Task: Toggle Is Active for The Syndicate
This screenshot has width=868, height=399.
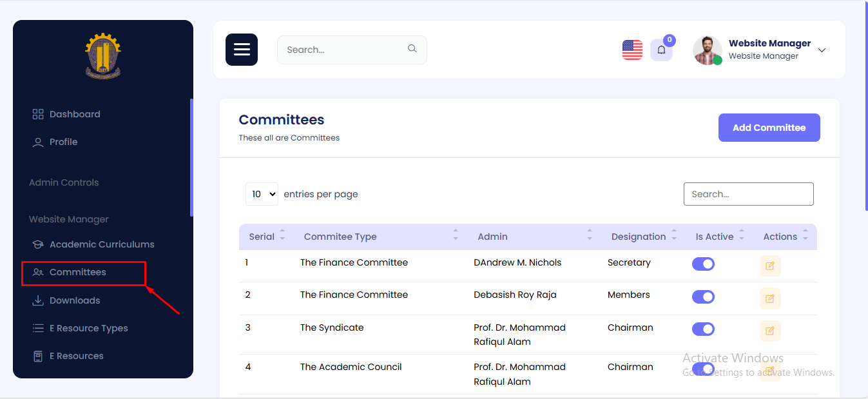Action: point(703,329)
